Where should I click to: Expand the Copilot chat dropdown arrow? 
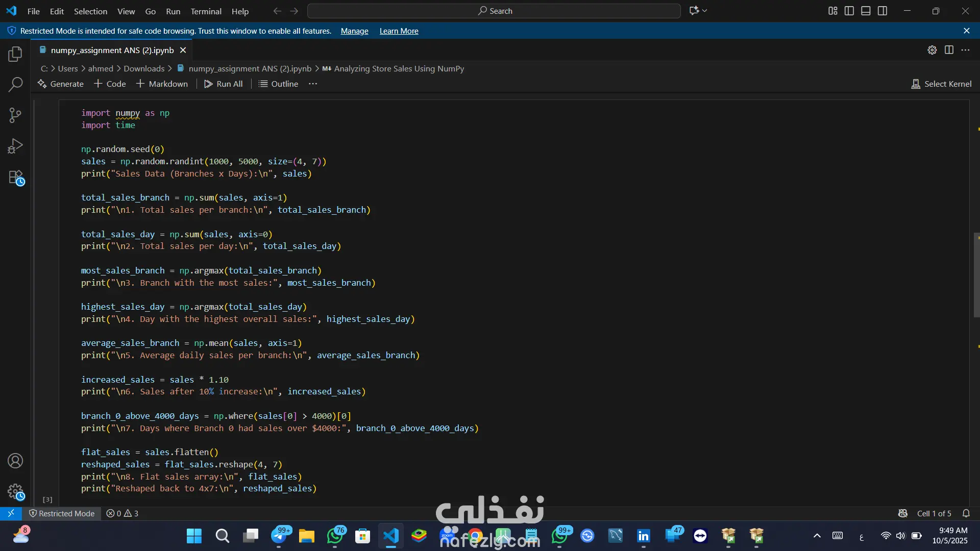click(705, 11)
